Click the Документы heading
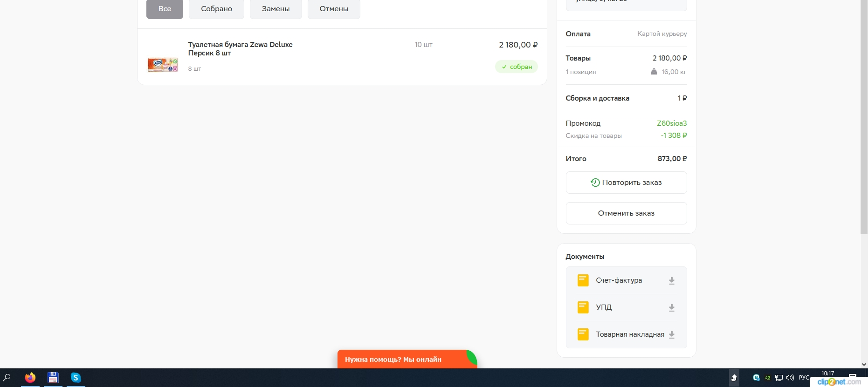The width and height of the screenshot is (868, 387). click(x=585, y=257)
